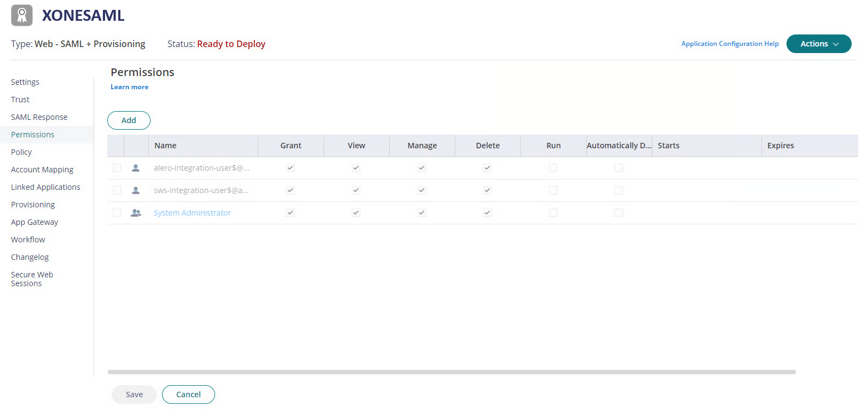Open the Provisioning section in sidebar
This screenshot has height=412, width=868.
tap(33, 205)
